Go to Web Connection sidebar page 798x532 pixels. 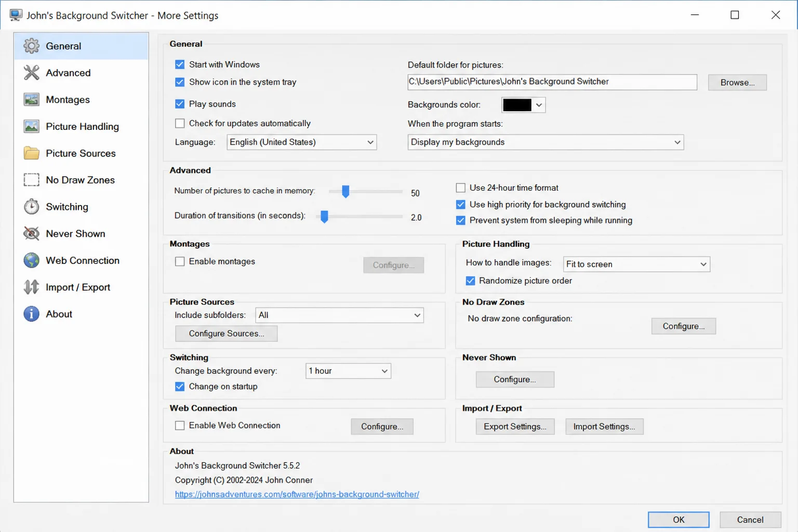point(81,260)
